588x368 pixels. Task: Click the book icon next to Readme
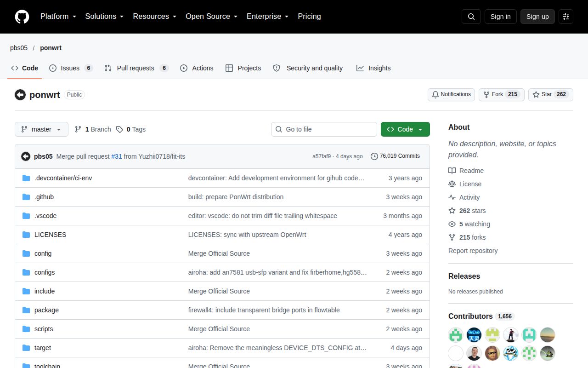click(452, 171)
